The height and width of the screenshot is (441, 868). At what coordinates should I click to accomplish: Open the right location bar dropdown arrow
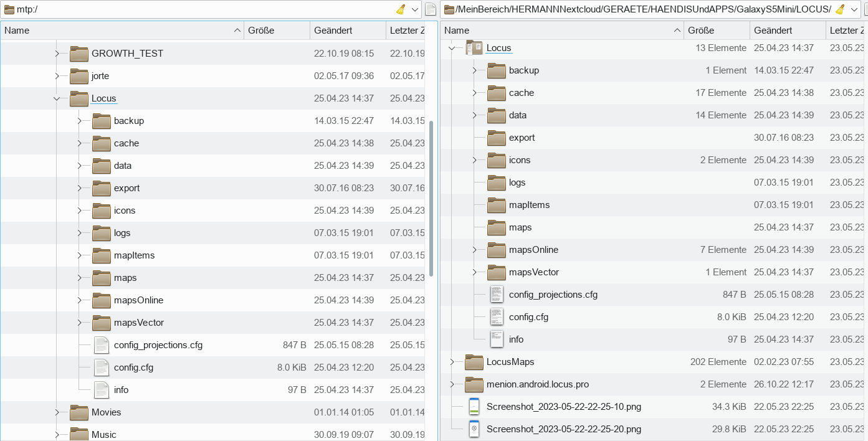(x=854, y=9)
